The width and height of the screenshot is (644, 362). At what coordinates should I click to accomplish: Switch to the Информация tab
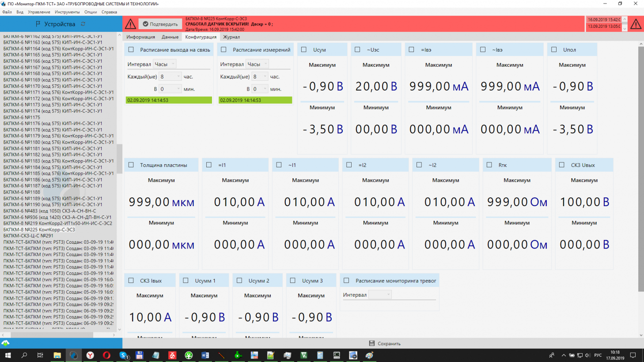[141, 37]
